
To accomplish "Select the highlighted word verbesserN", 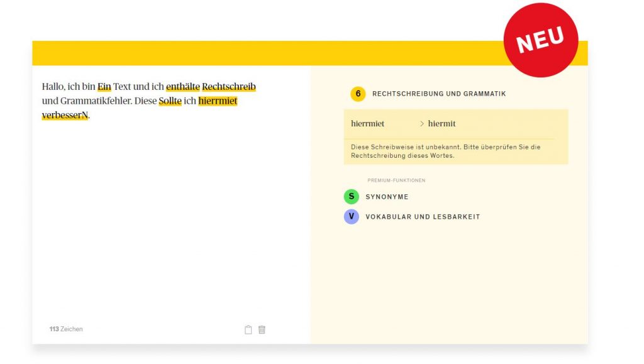I will [x=65, y=115].
